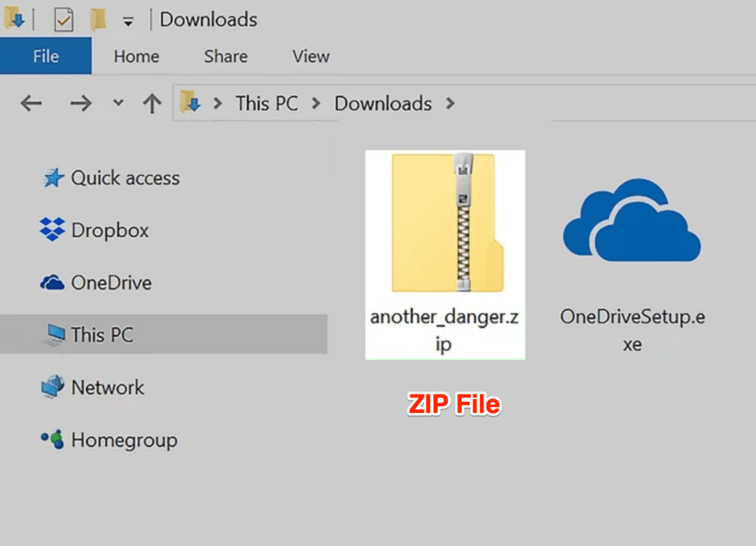Go back using the Back arrow
Image resolution: width=756 pixels, height=546 pixels.
click(x=31, y=103)
